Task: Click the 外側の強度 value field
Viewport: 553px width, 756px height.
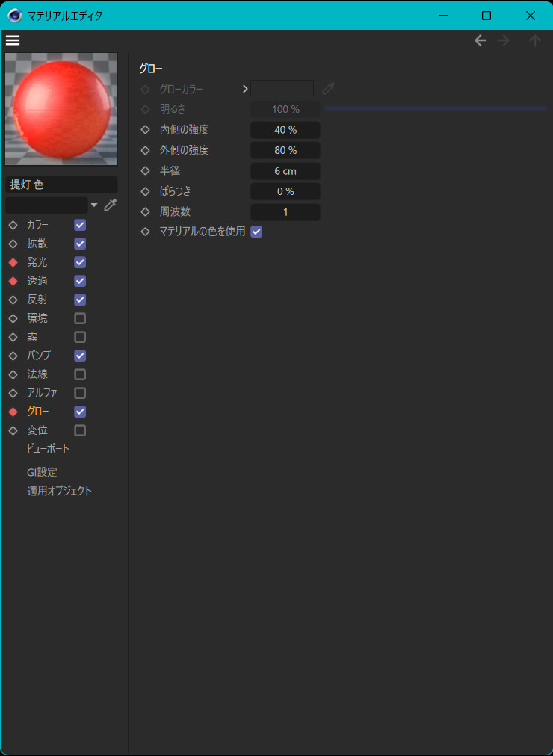Action: pos(285,150)
